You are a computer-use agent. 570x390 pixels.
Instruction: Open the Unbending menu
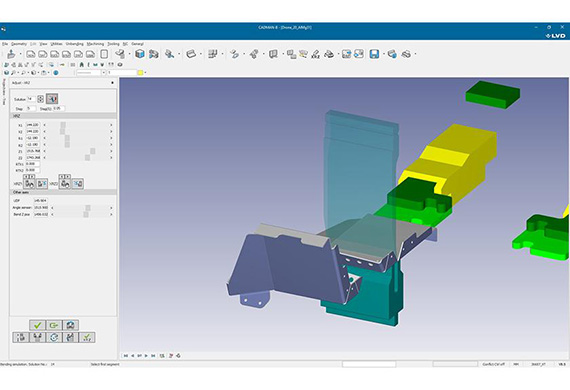tap(75, 44)
